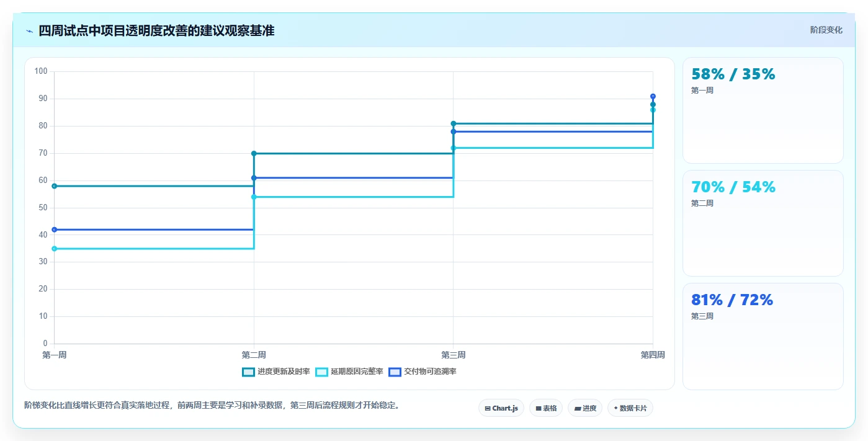Click the fourth-week topmost data point at 91
Screen dimensions: 868x441
click(x=653, y=96)
